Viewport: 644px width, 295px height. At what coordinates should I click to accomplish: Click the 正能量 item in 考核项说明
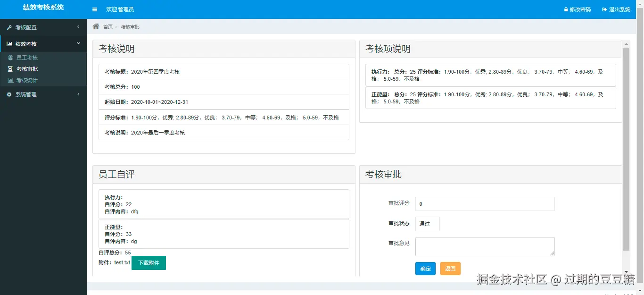(491, 98)
